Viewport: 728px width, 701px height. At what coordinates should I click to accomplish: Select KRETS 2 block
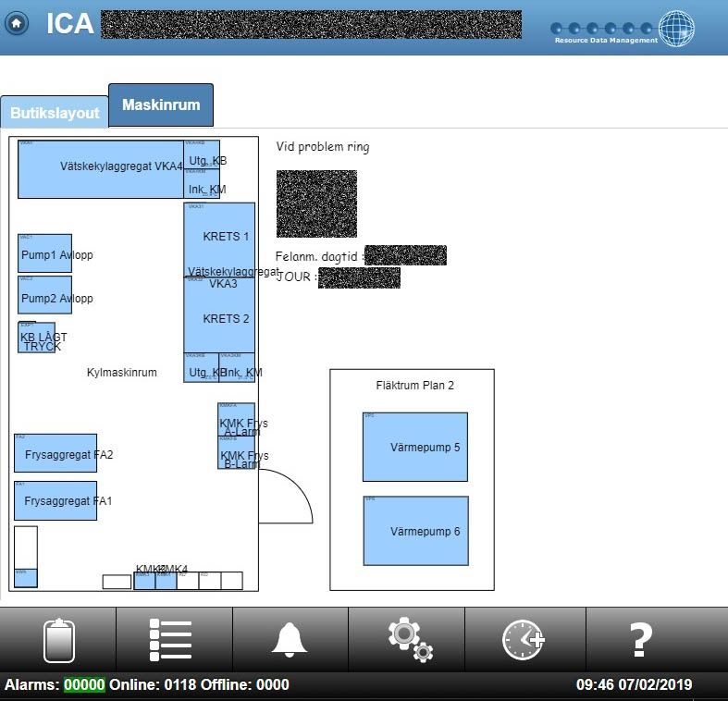[x=219, y=317]
